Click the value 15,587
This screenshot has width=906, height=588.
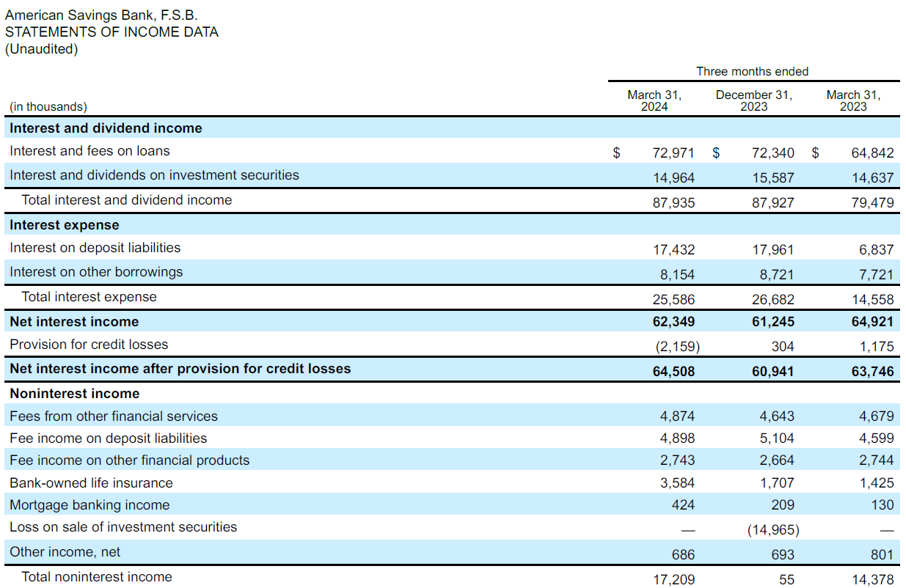coord(773,178)
